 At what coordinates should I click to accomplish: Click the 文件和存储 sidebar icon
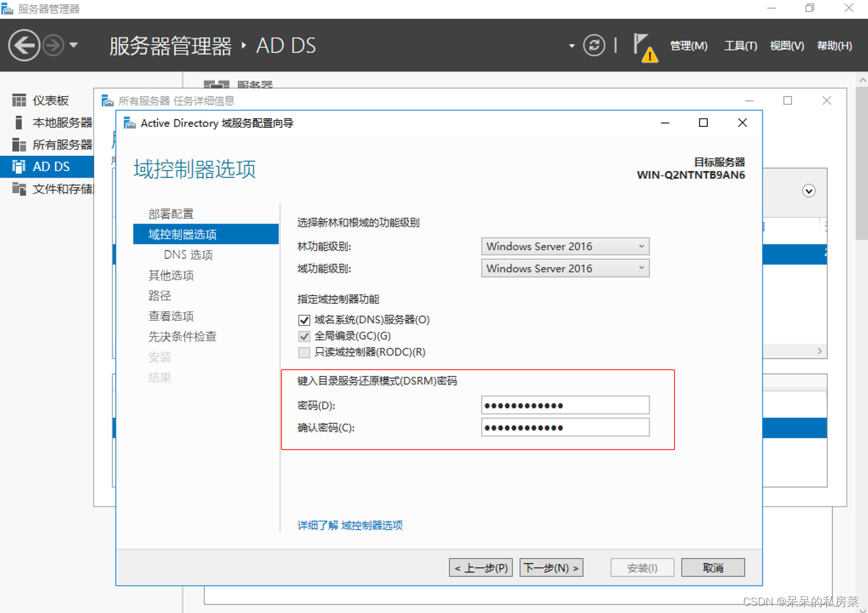click(19, 189)
